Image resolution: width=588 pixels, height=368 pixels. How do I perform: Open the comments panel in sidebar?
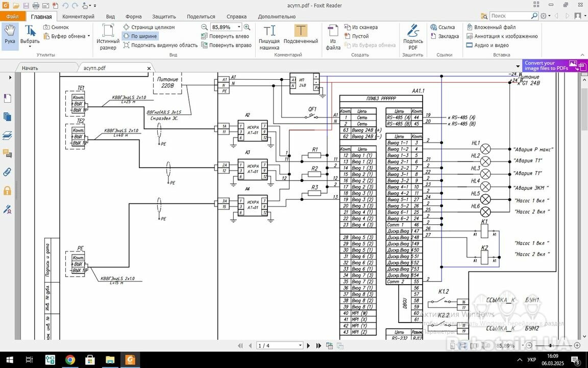click(x=7, y=153)
